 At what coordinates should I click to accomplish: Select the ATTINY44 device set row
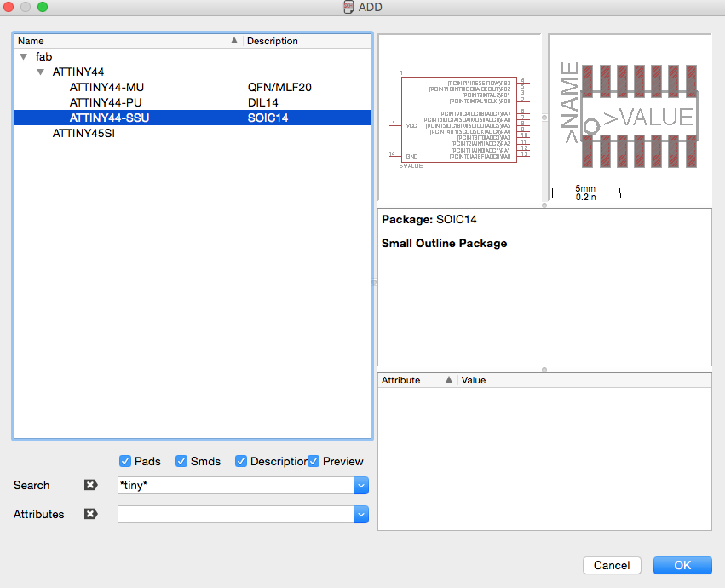[x=193, y=72]
